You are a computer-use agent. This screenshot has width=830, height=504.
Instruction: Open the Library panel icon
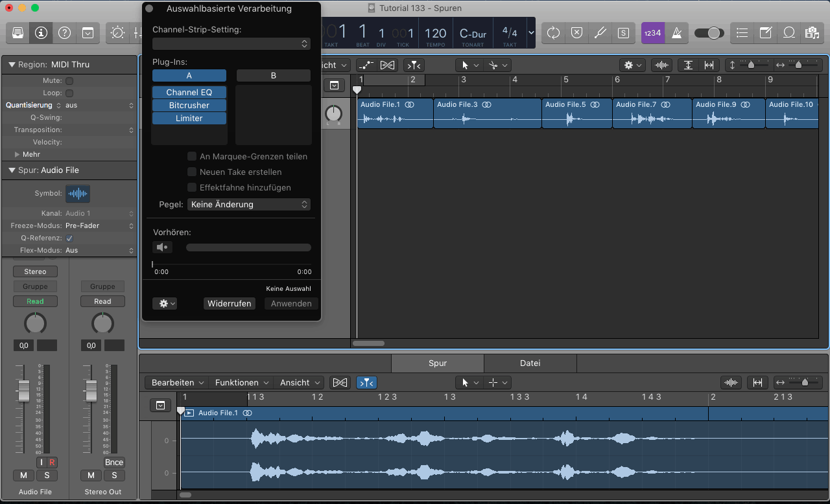pyautogui.click(x=18, y=32)
